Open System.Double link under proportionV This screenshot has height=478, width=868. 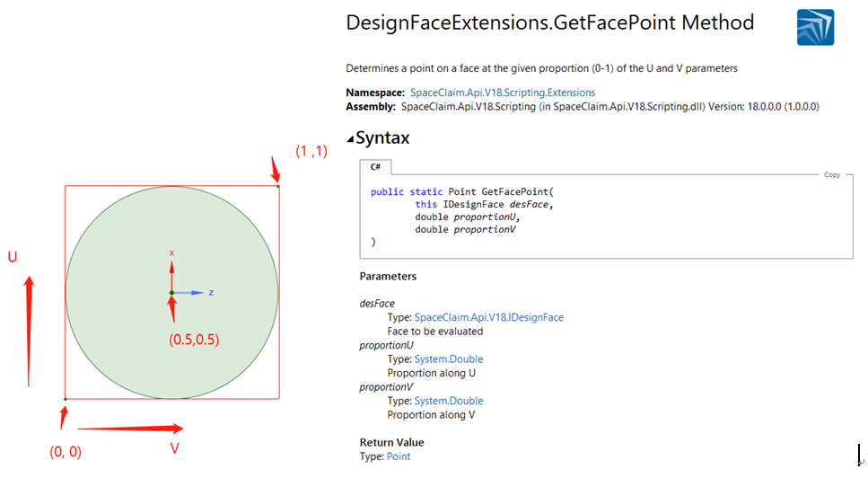point(448,401)
